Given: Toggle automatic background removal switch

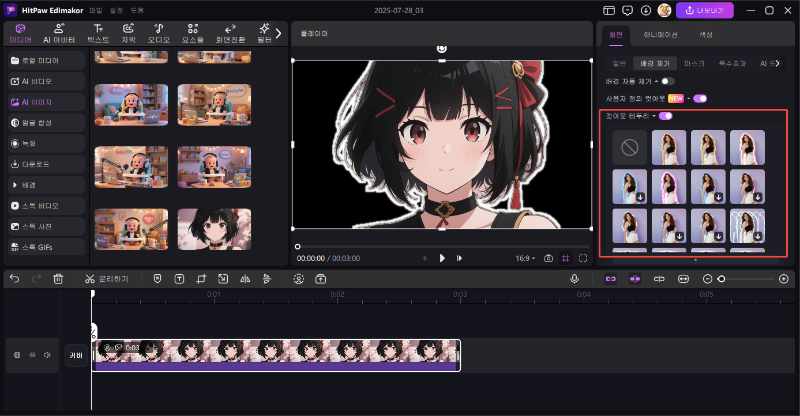Looking at the screenshot, I should pyautogui.click(x=667, y=81).
